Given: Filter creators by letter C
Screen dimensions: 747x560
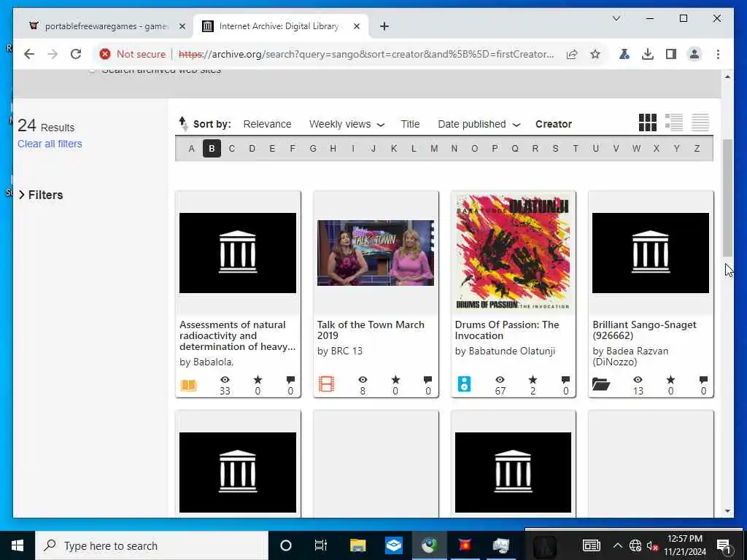Looking at the screenshot, I should coord(232,149).
